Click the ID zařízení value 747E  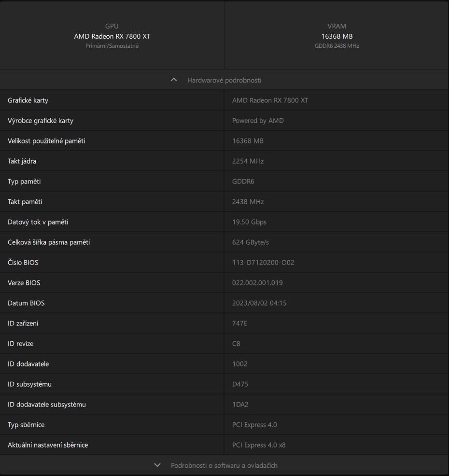tap(239, 323)
